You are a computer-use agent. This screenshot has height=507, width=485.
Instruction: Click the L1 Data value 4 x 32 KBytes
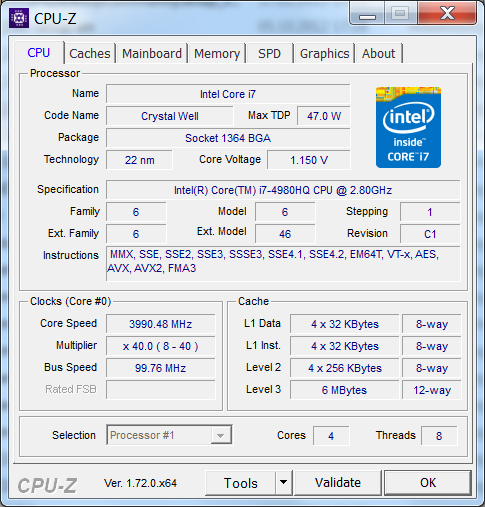click(345, 324)
